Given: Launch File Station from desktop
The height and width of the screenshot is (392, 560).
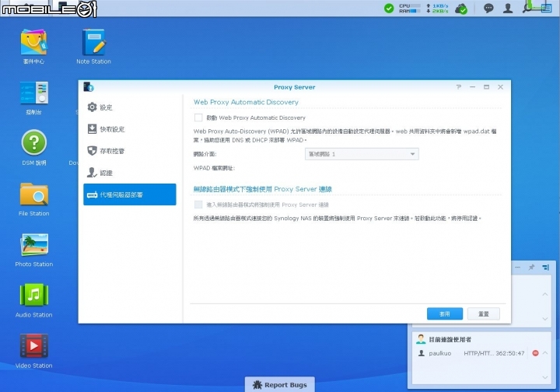Looking at the screenshot, I should [x=33, y=195].
